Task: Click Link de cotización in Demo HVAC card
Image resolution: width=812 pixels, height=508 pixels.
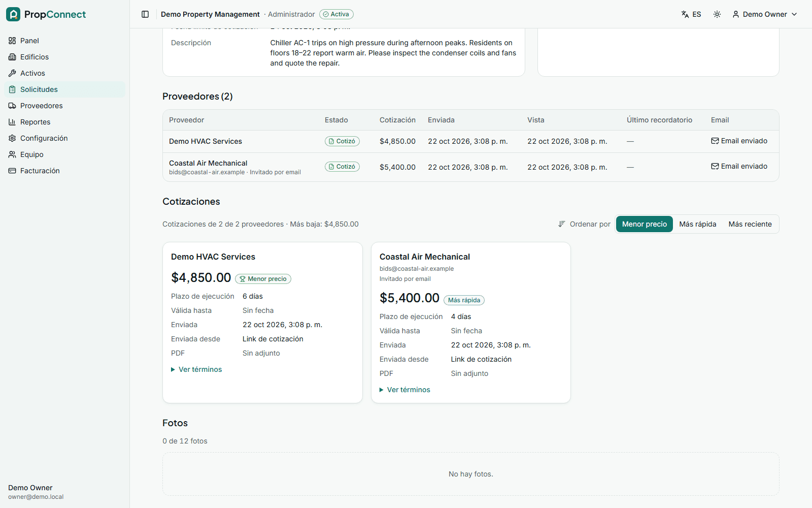Action: pyautogui.click(x=273, y=339)
